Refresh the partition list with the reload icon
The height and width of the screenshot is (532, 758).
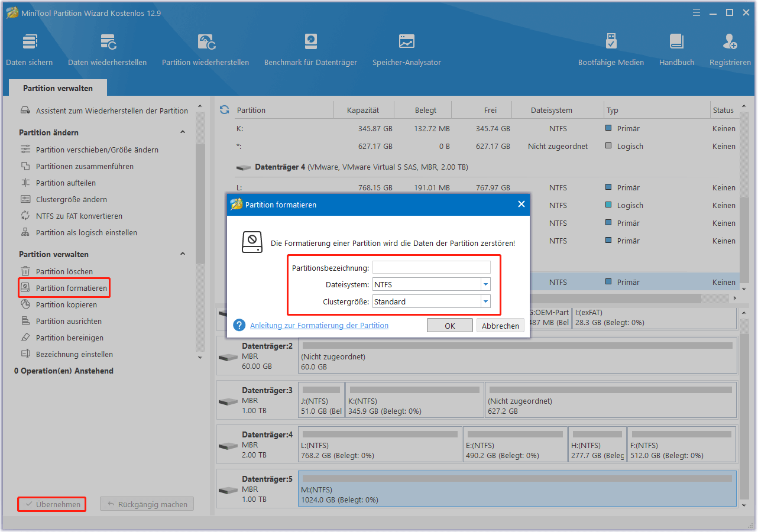pyautogui.click(x=224, y=110)
